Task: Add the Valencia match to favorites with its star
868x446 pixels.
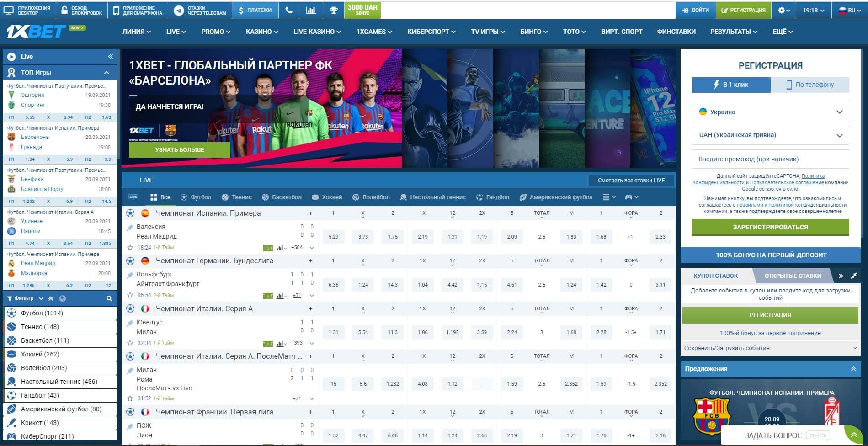Action: 130,248
